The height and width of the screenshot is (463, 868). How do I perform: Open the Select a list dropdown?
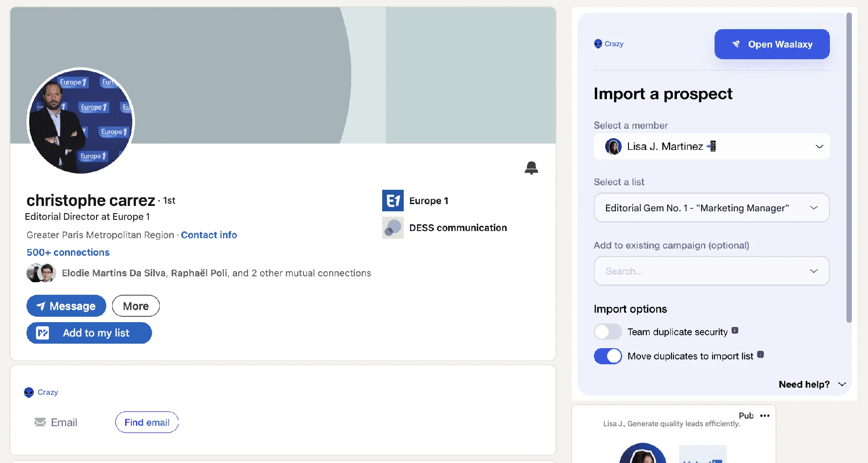click(711, 208)
